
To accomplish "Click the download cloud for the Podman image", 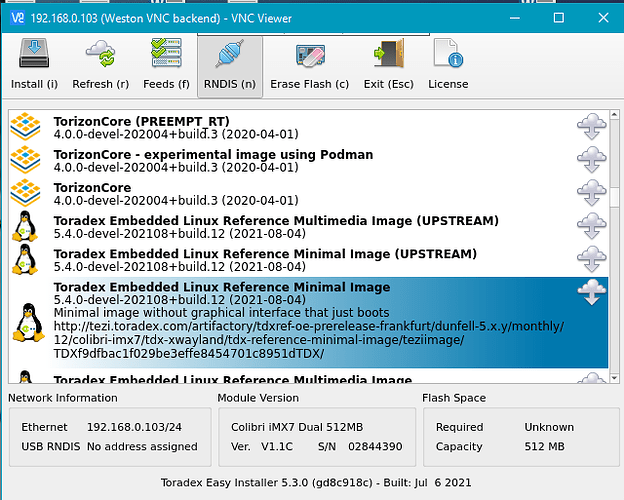I will 592,160.
